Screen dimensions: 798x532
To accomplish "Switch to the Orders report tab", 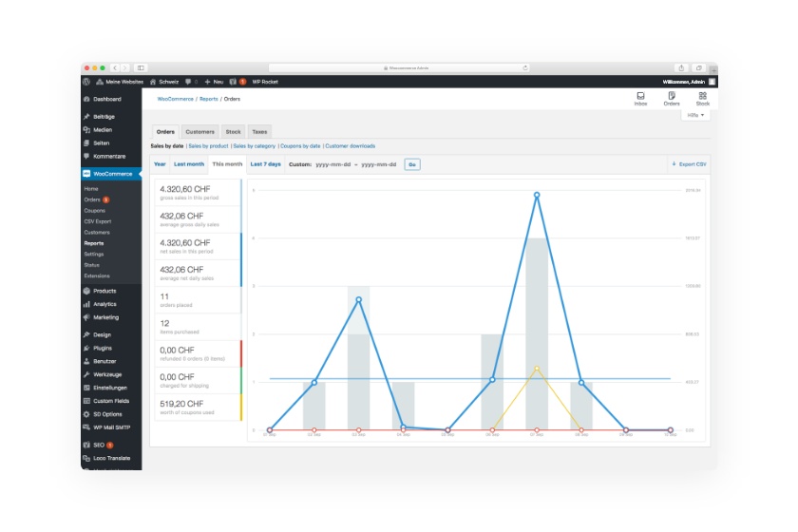I will [165, 132].
